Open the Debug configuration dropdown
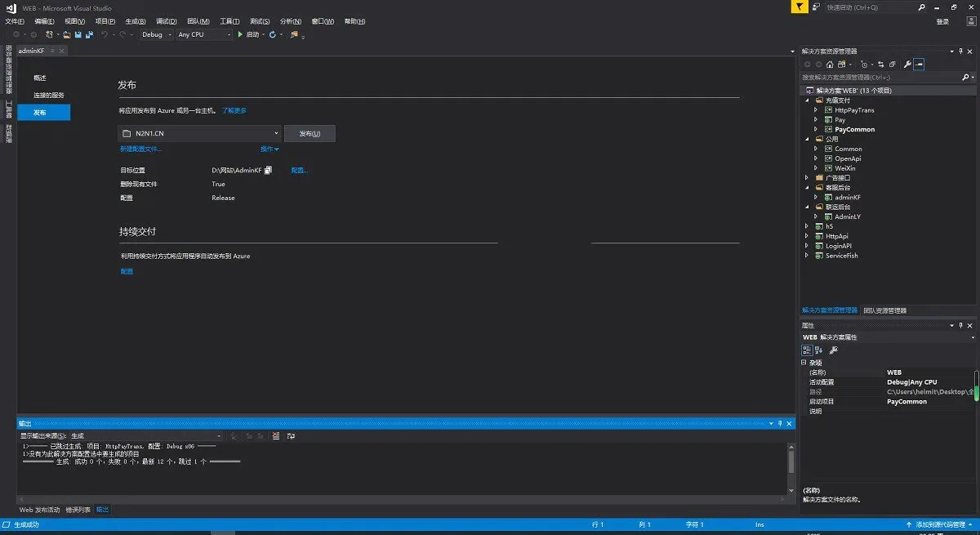 pyautogui.click(x=156, y=34)
